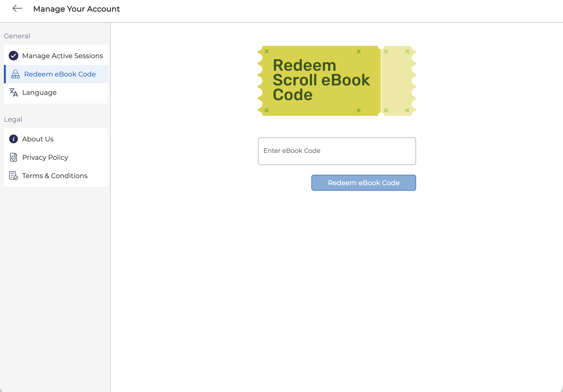Viewport: 563px width, 392px height.
Task: Click the Manage Your Account header title
Action: (x=76, y=9)
